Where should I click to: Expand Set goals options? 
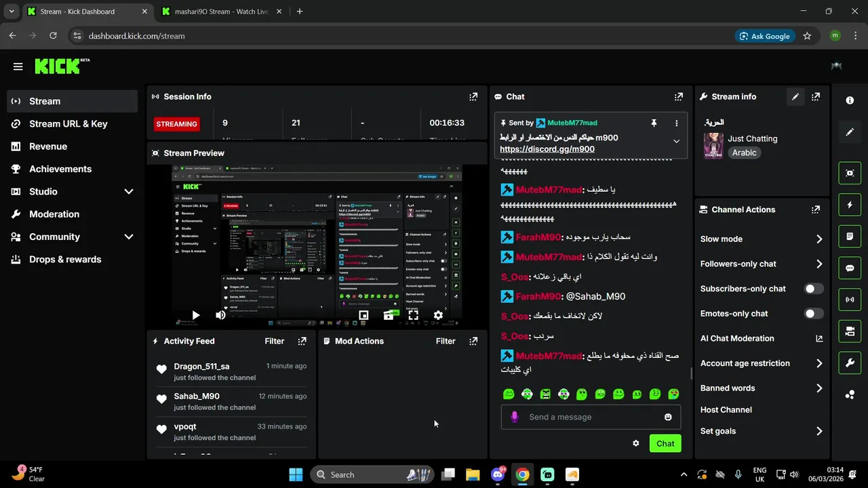[819, 431]
